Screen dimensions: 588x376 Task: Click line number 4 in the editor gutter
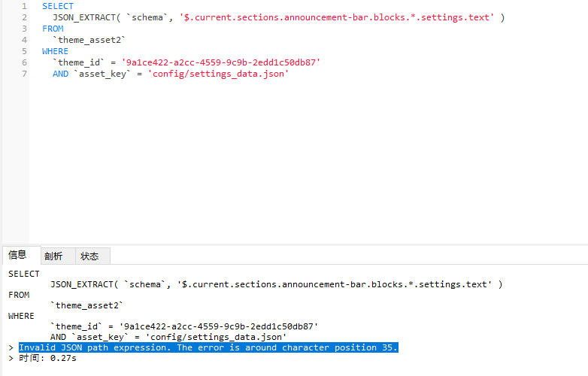click(24, 40)
